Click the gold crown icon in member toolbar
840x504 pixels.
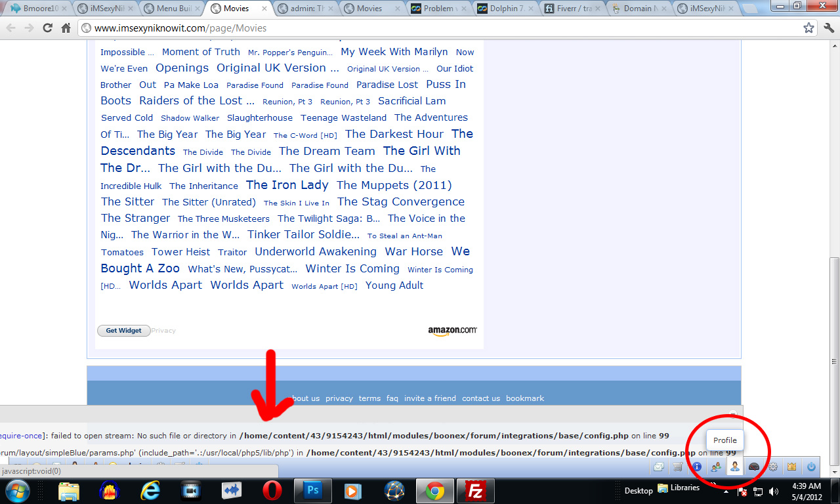coord(792,467)
